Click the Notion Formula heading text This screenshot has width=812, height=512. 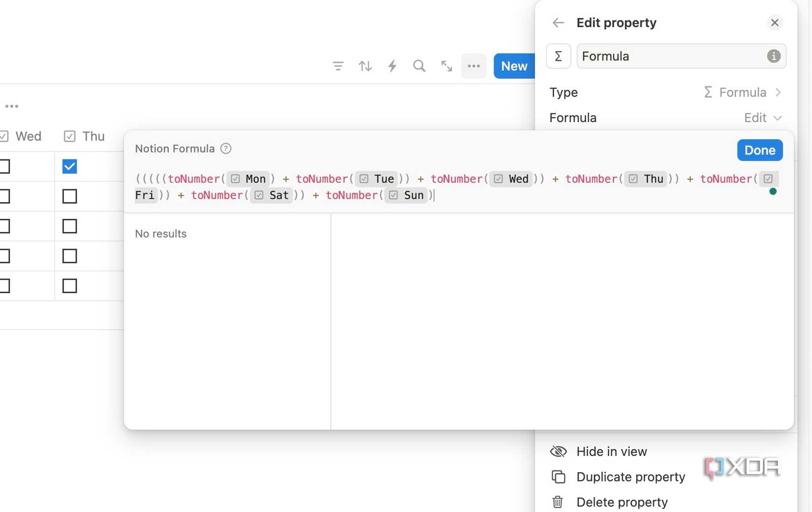tap(175, 149)
